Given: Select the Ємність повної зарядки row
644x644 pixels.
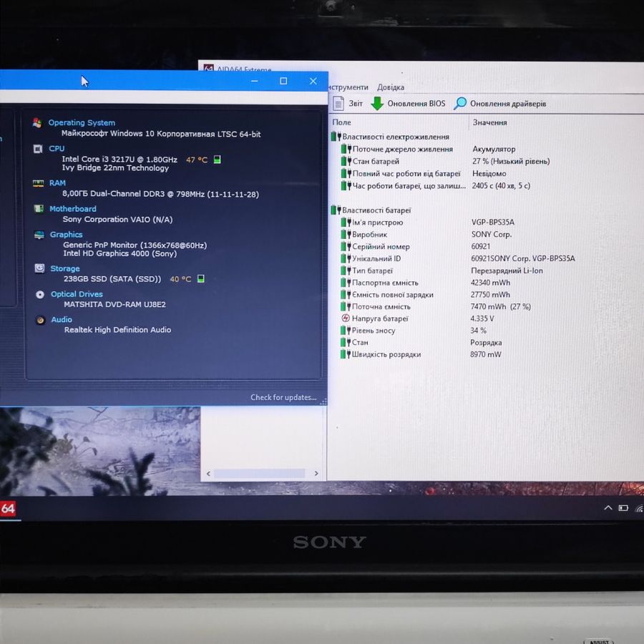Looking at the screenshot, I should click(x=425, y=295).
